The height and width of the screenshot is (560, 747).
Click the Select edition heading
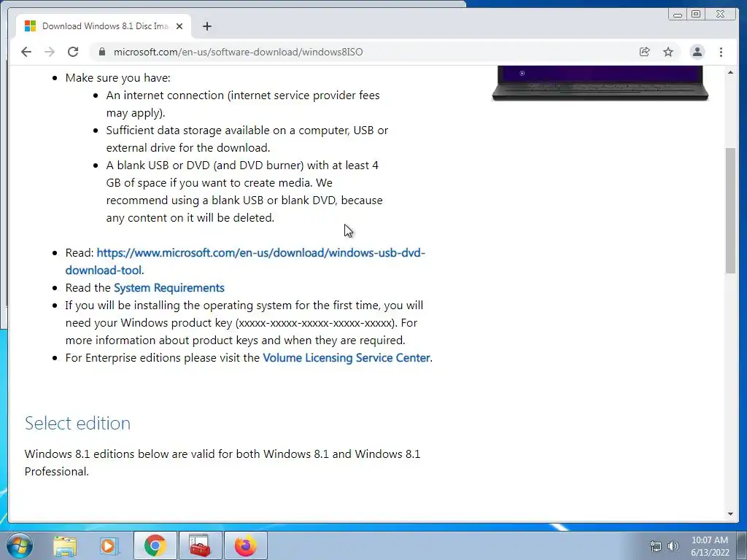point(77,423)
